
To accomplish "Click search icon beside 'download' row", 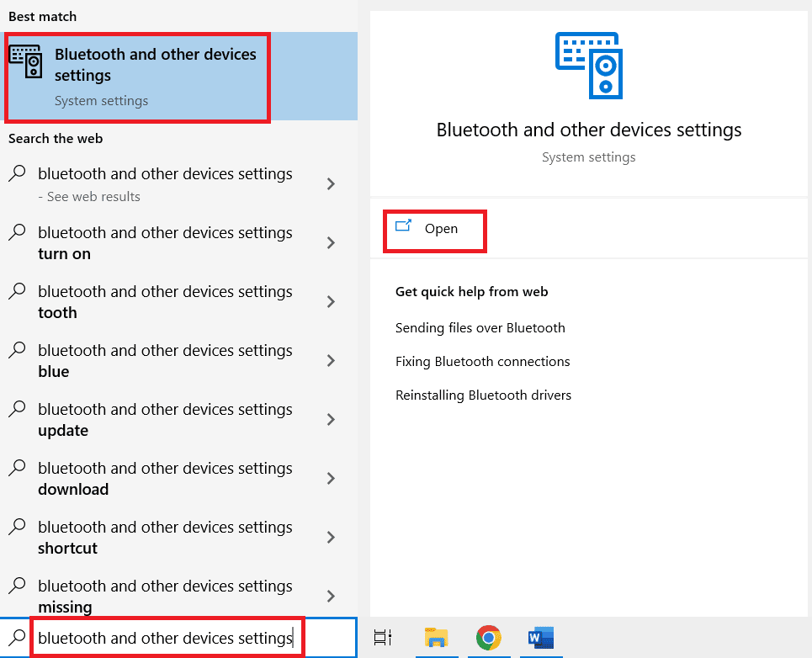I will tap(17, 468).
